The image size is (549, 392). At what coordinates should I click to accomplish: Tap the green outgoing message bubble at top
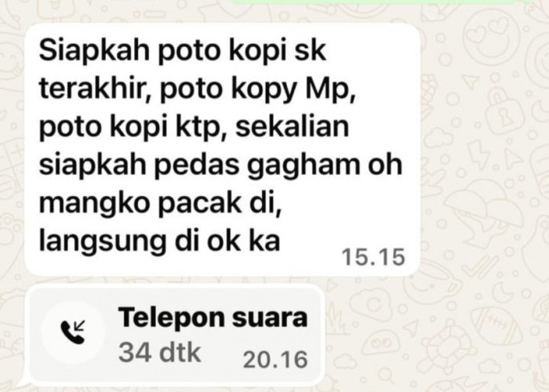[380, 2]
